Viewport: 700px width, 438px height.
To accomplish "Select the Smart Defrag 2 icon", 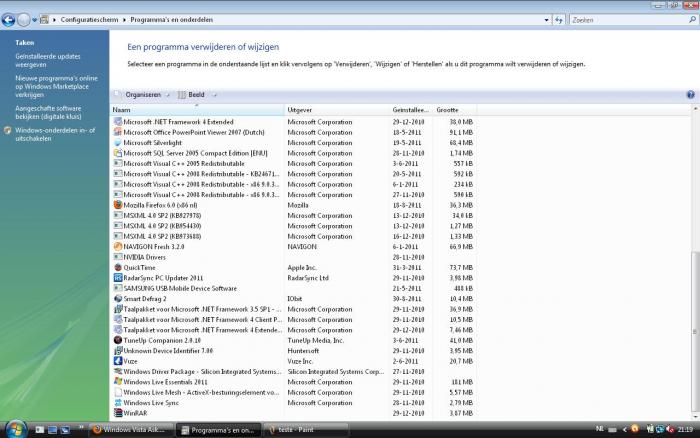I will pyautogui.click(x=117, y=298).
